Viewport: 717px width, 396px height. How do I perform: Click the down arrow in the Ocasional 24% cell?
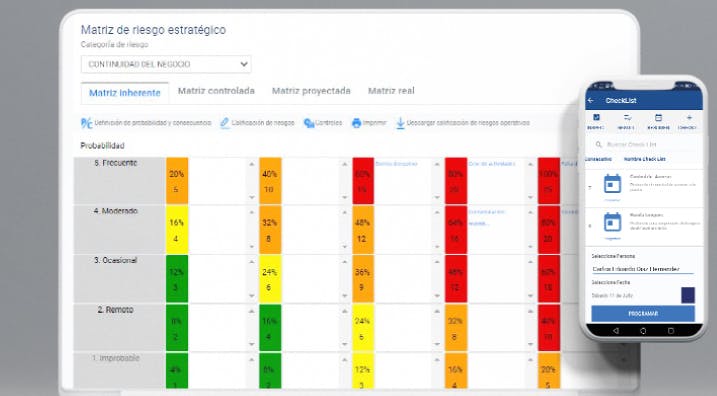(345, 295)
